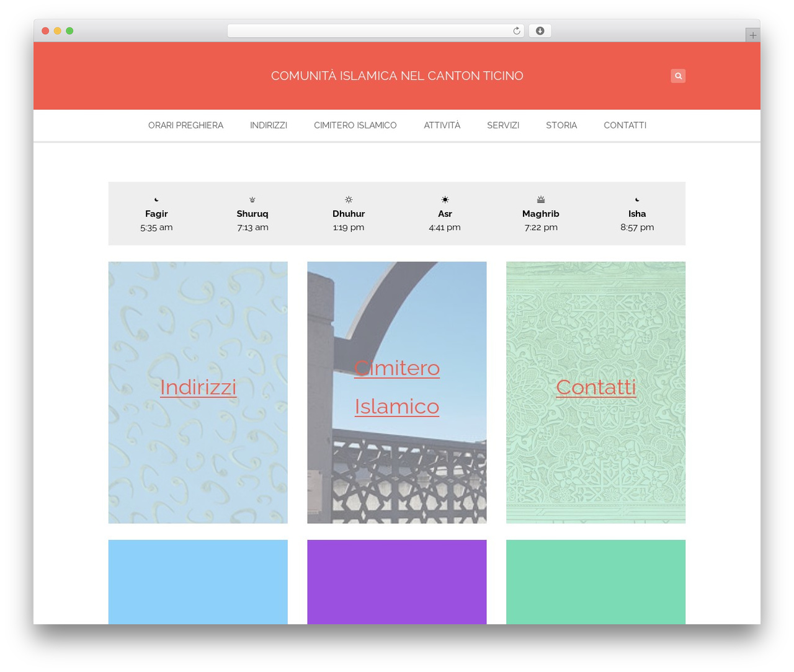This screenshot has height=672, width=794.
Task: Click the Fagir time 5:35 am
Action: (x=156, y=228)
